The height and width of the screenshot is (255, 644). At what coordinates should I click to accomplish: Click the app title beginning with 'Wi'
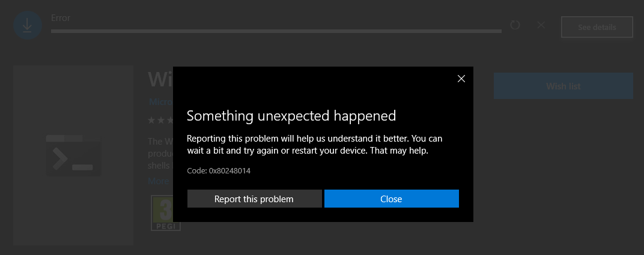160,79
